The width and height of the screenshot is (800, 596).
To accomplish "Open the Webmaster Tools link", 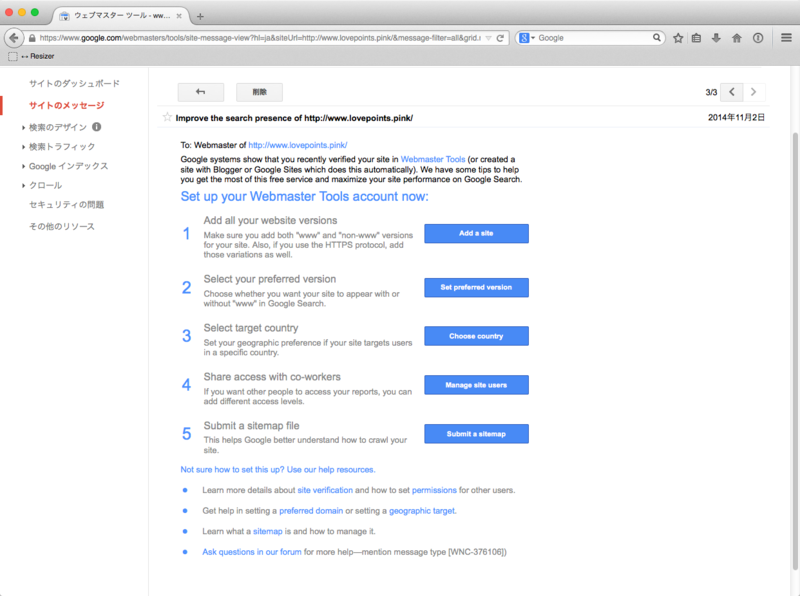I will (x=433, y=159).
